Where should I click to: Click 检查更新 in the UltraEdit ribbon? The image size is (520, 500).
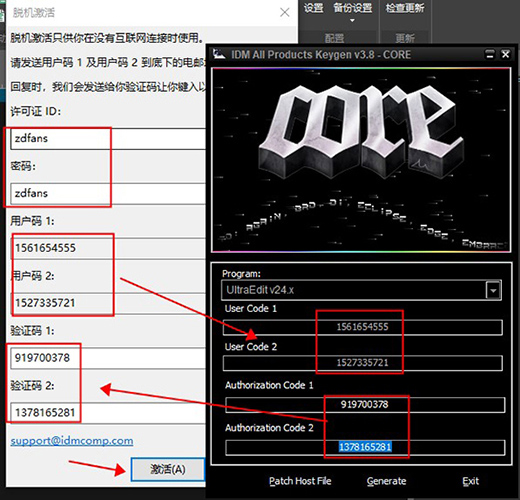[405, 8]
